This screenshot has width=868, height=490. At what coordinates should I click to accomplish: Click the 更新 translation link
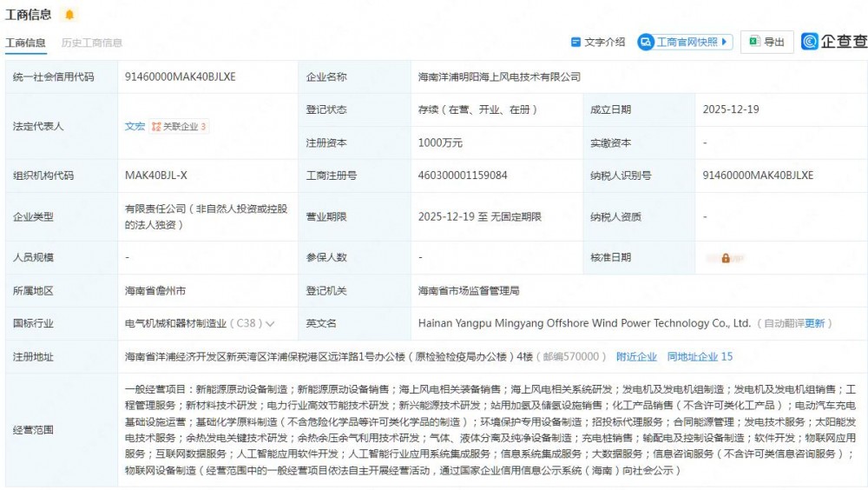pos(815,323)
